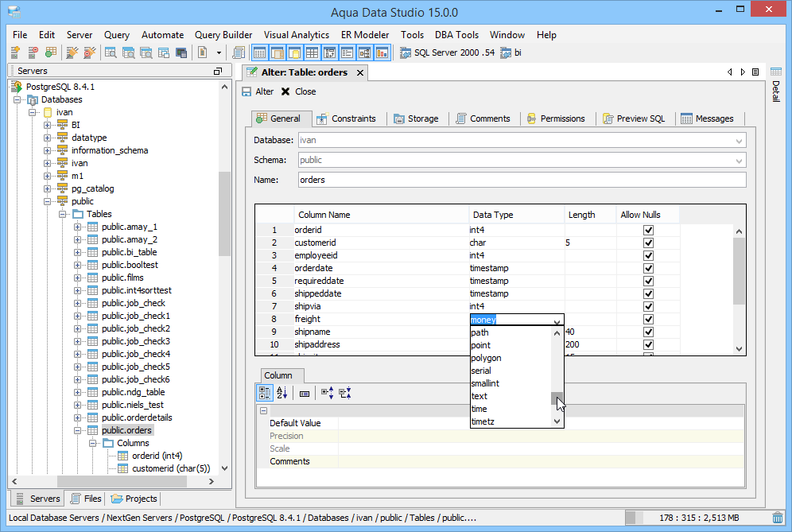Click the remove server toolbar icon
The width and height of the screenshot is (792, 532).
point(33,52)
